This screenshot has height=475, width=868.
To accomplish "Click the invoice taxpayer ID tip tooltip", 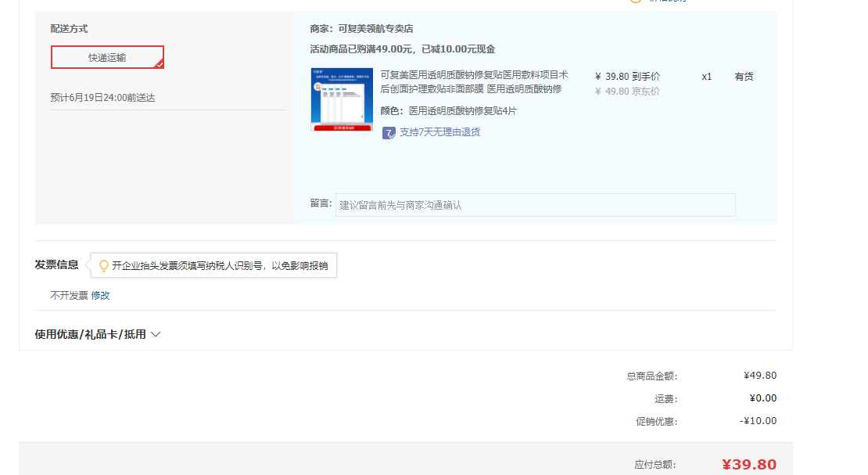I will pos(219,266).
